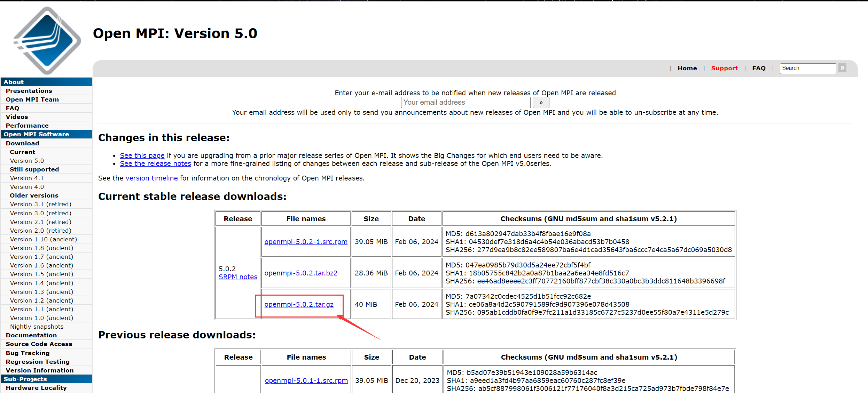Go to Presentations in sidebar
Screen dimensions: 868x393
[x=29, y=91]
